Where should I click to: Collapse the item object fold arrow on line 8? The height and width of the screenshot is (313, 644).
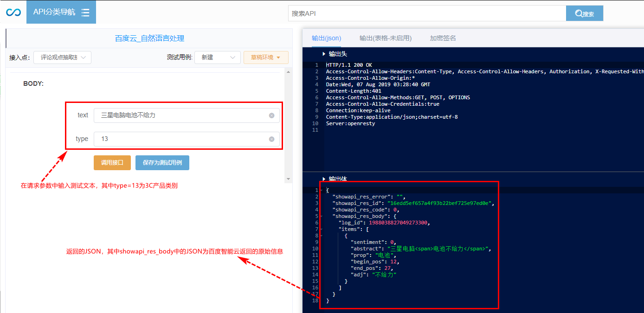tap(321, 236)
